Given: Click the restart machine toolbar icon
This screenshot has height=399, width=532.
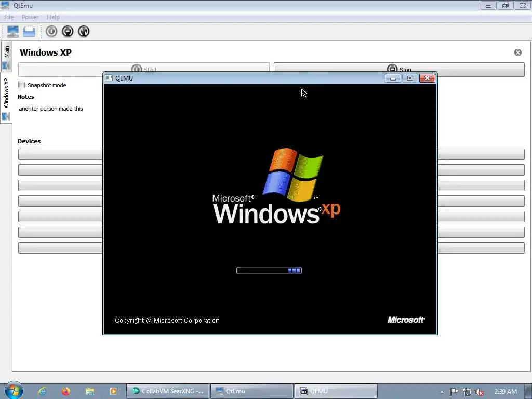Looking at the screenshot, I should [x=84, y=32].
